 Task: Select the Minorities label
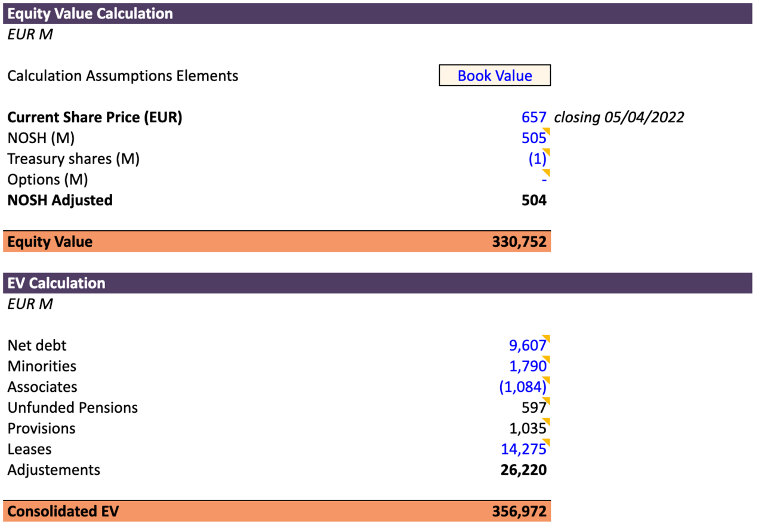(42, 366)
